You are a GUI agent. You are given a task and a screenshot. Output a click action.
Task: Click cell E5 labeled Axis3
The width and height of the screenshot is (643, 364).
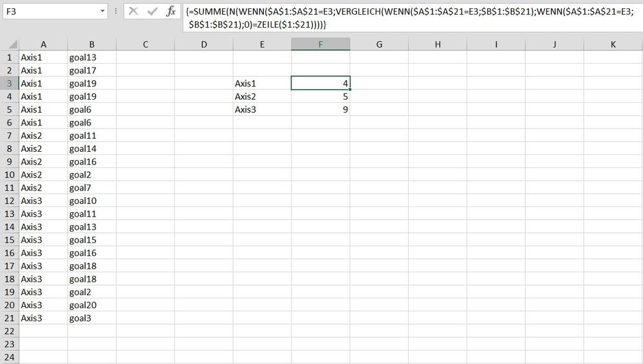(x=263, y=109)
